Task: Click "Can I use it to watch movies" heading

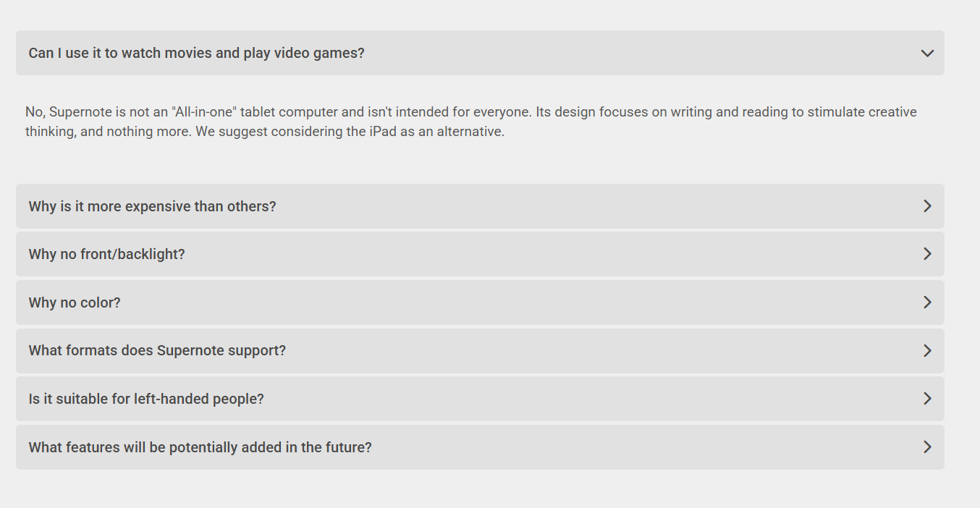Action: pos(196,53)
